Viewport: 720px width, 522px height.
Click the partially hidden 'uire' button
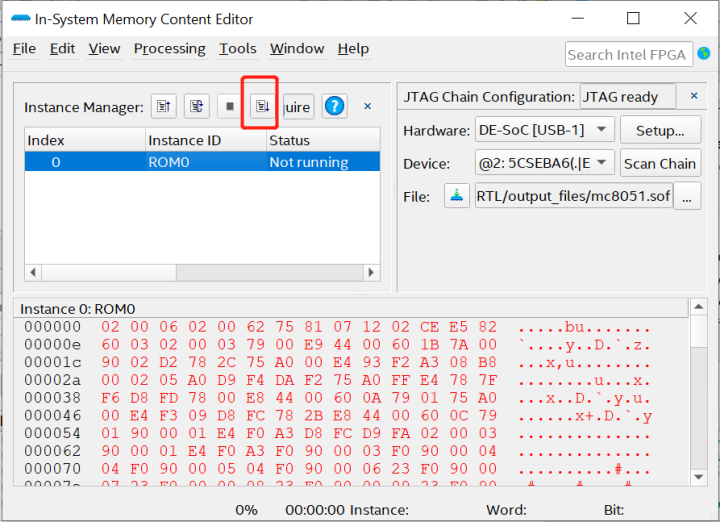click(x=298, y=107)
